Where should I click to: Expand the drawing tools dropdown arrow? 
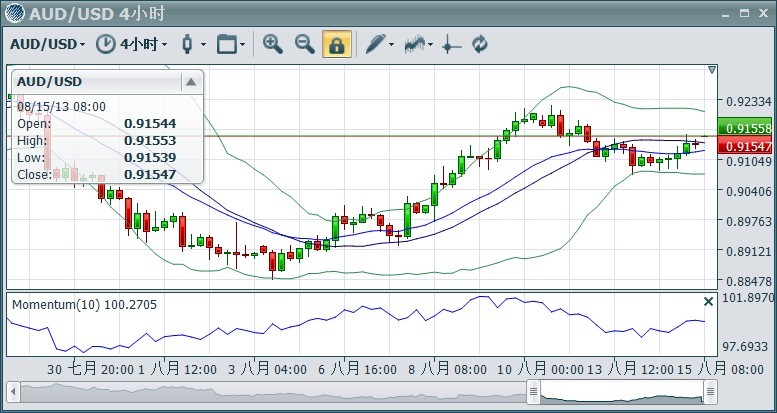click(x=391, y=45)
